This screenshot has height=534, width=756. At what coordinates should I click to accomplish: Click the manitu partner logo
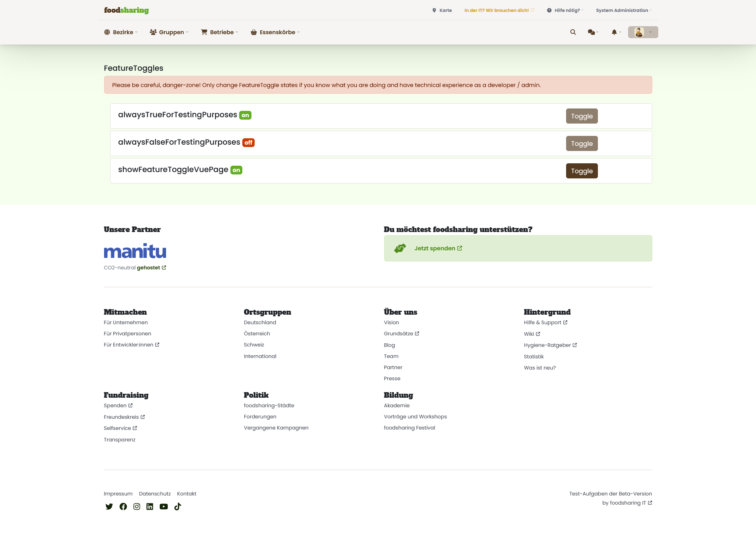pyautogui.click(x=135, y=251)
